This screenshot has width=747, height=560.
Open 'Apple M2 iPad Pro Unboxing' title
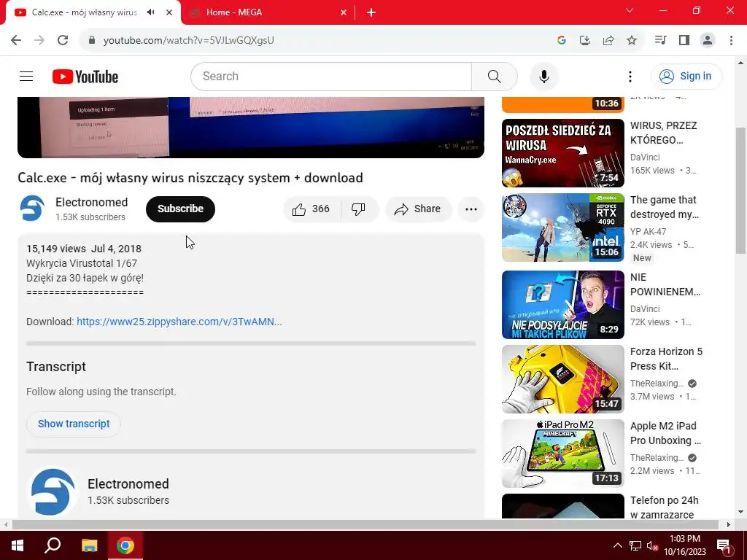665,433
